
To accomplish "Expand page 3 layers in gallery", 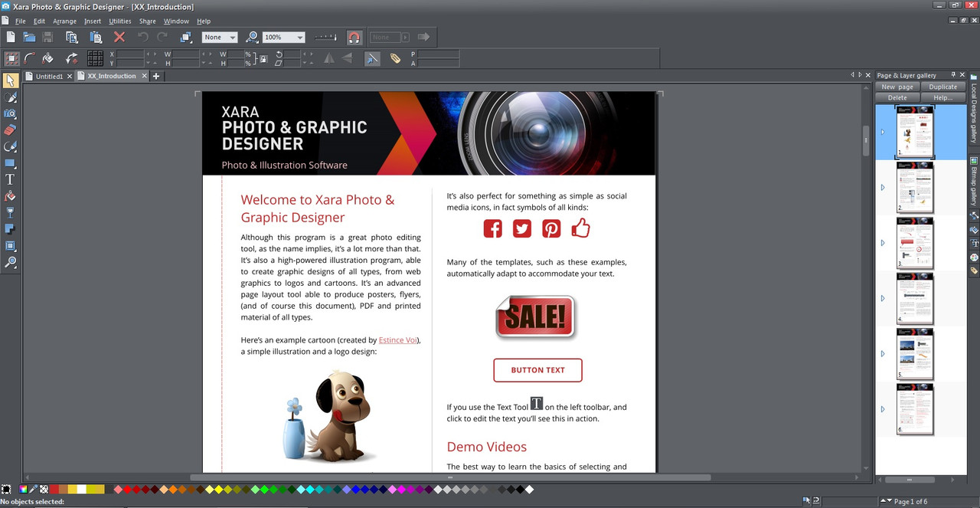I will (883, 243).
